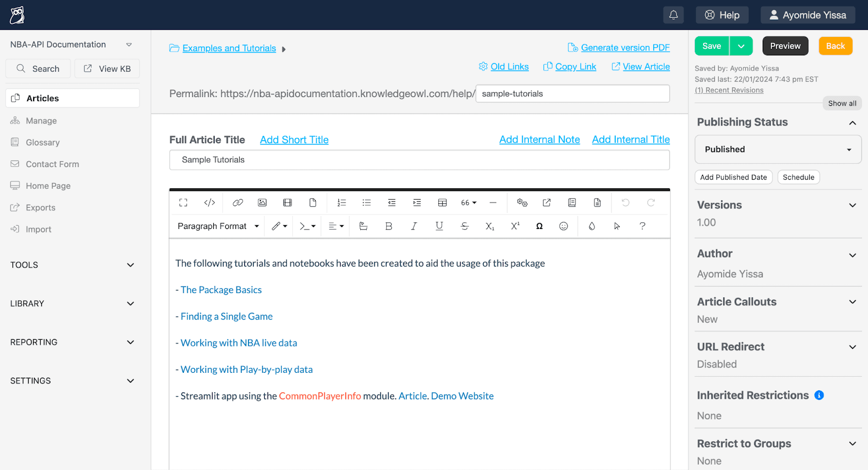This screenshot has width=868, height=470.
Task: Expand TOOLS sidebar menu
Action: click(x=72, y=265)
